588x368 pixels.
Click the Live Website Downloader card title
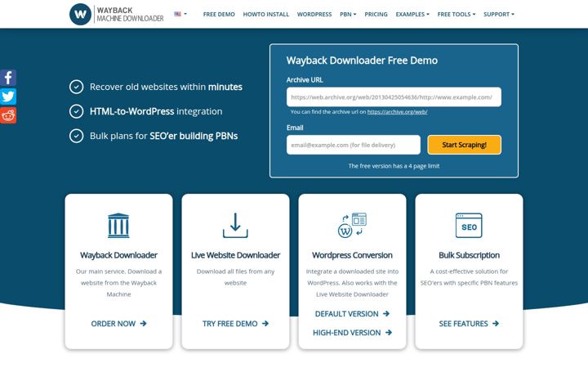coord(235,255)
